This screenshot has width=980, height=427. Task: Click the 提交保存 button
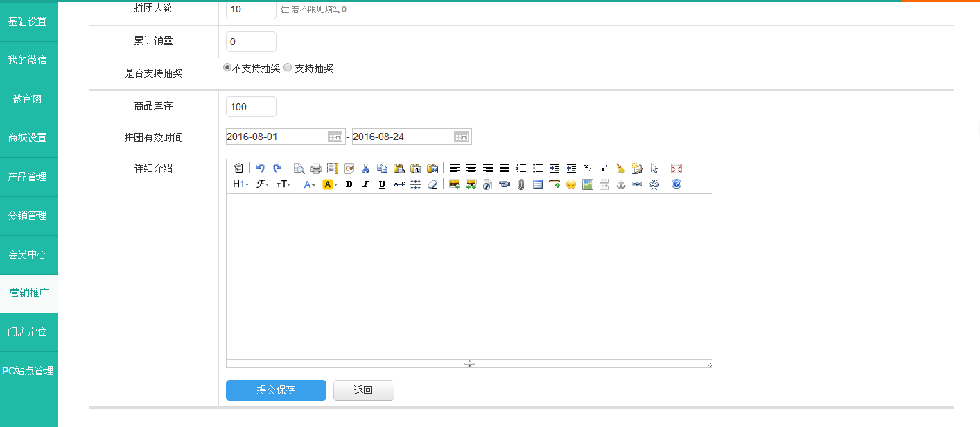(276, 390)
